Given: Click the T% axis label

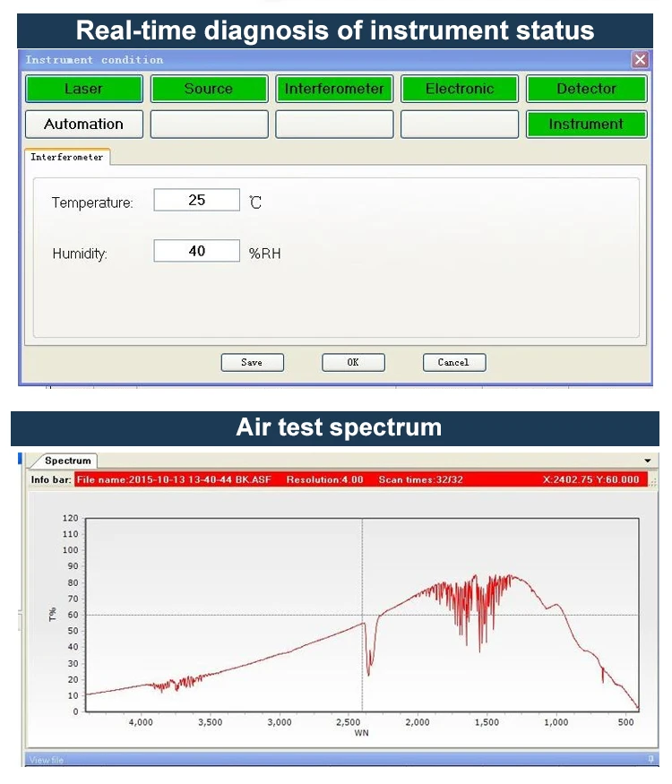Looking at the screenshot, I should 53,615.
